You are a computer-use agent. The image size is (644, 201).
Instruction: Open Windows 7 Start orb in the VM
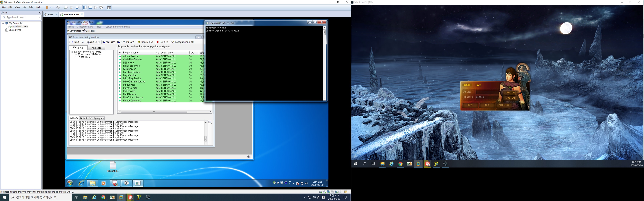[70, 183]
